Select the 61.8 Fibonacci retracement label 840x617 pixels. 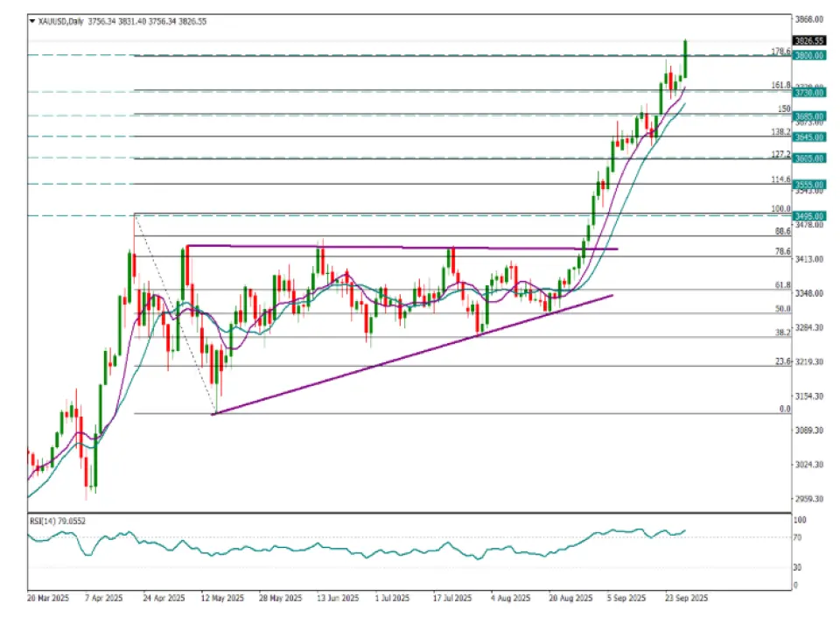tap(783, 285)
